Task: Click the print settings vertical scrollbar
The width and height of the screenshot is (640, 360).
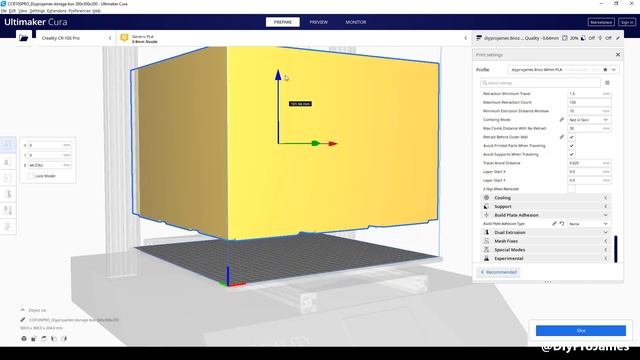Action: 616,249
